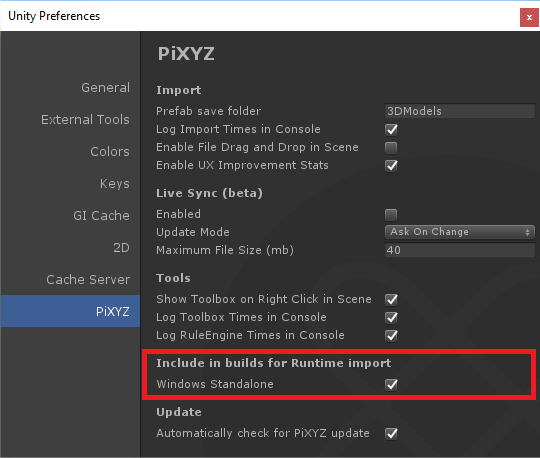Go to GI Cache settings
Screen dimensions: 540x458
[x=101, y=216]
